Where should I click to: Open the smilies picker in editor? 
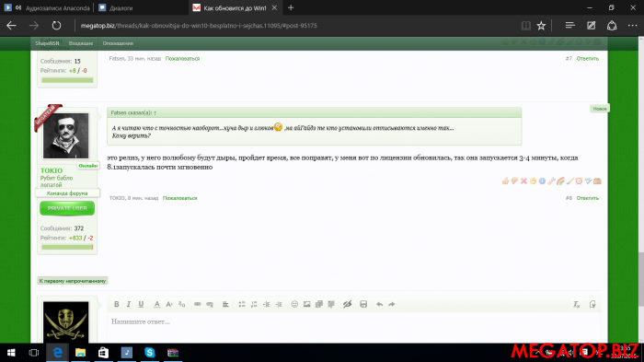(294, 304)
